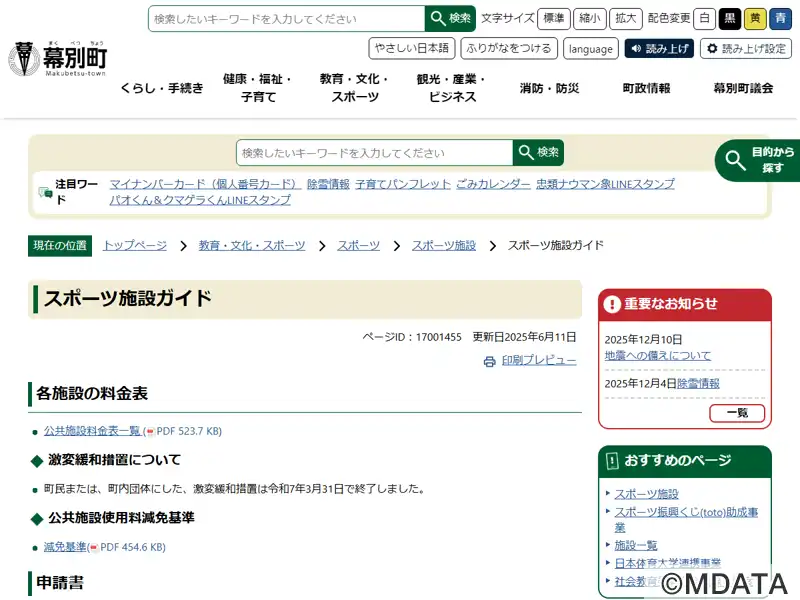Click the 重要なお知らせ exclamation icon

coord(612,304)
